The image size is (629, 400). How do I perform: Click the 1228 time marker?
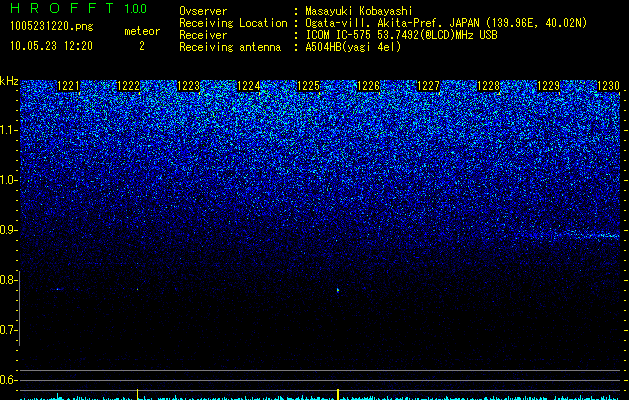[x=489, y=86]
